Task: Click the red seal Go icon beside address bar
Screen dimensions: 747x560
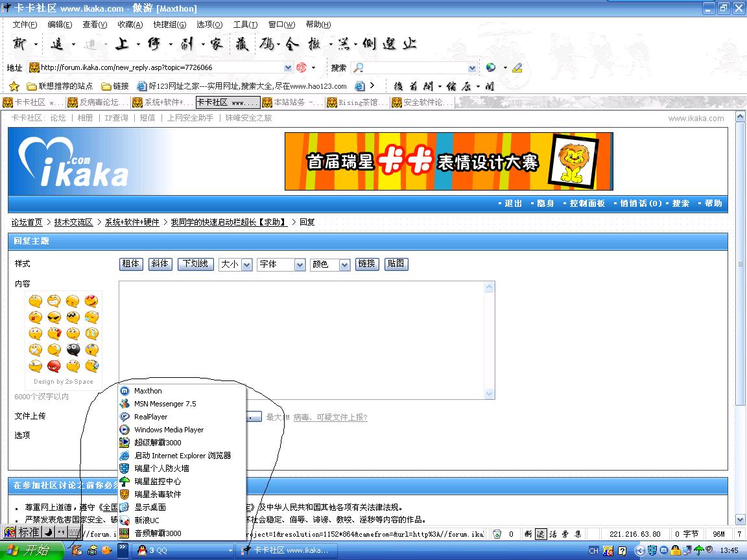Action: [x=301, y=67]
